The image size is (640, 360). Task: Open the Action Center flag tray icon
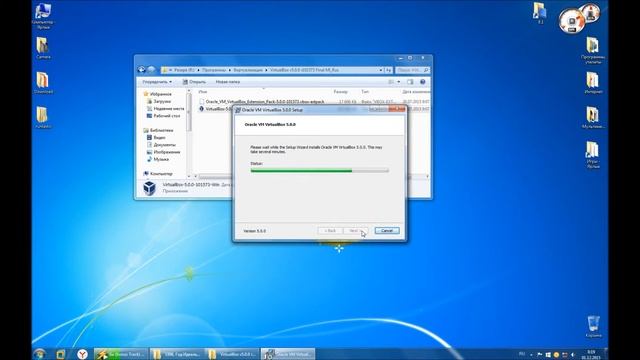click(540, 355)
